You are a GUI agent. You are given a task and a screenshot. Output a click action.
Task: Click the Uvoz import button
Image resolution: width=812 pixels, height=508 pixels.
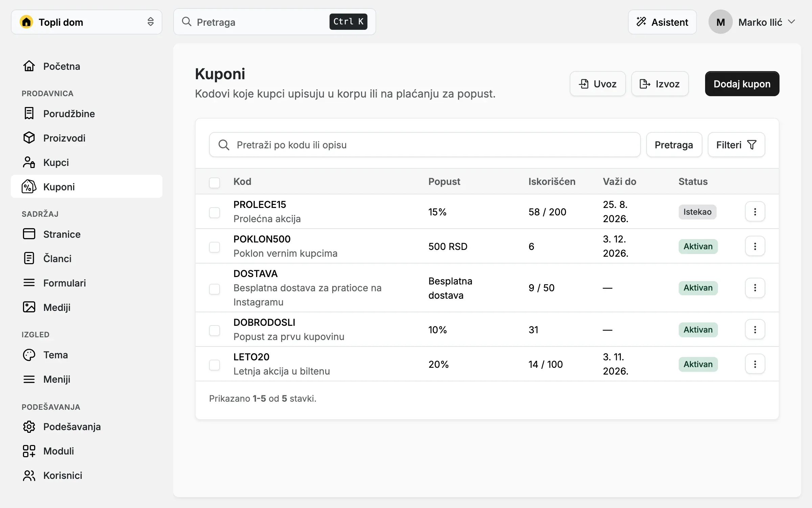click(x=597, y=84)
